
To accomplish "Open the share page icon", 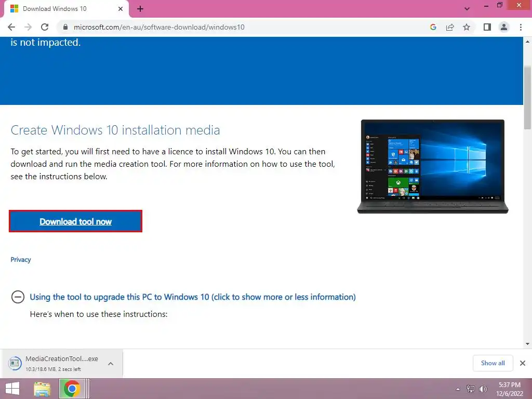I will click(450, 27).
